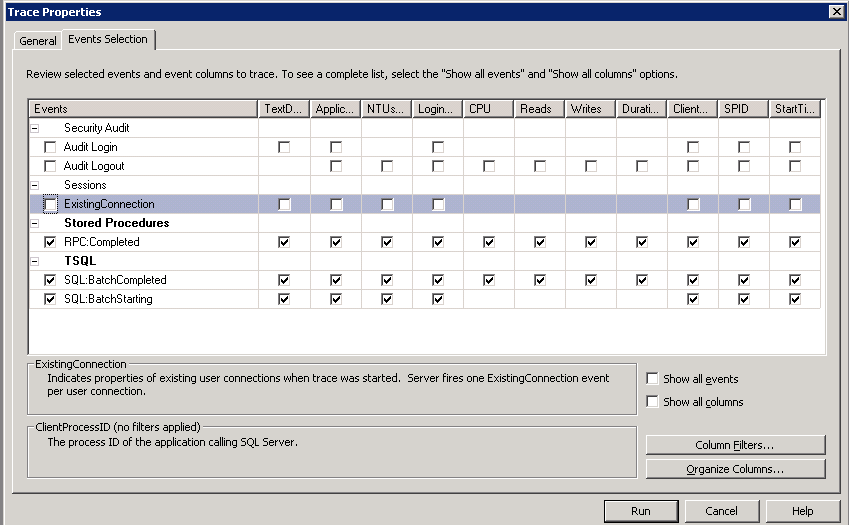This screenshot has width=849, height=525.
Task: Uncheck CPU for RPC:Completed row
Action: point(488,242)
